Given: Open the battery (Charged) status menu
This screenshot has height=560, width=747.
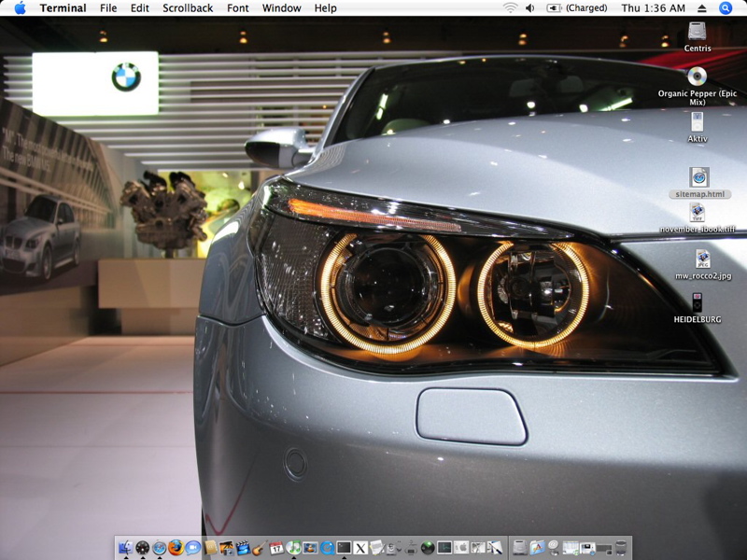Looking at the screenshot, I should click(576, 8).
